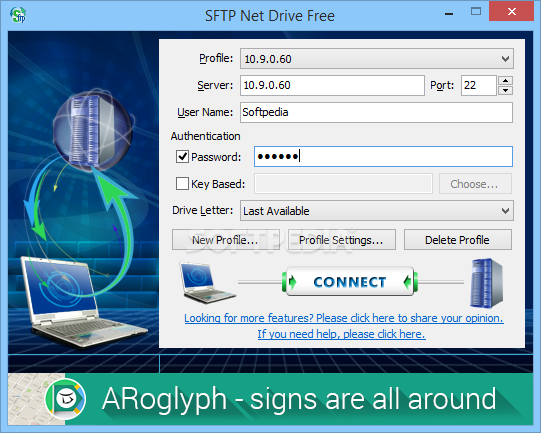Image resolution: width=541 pixels, height=433 pixels.
Task: Decrease the port number with down arrow
Action: click(x=505, y=90)
